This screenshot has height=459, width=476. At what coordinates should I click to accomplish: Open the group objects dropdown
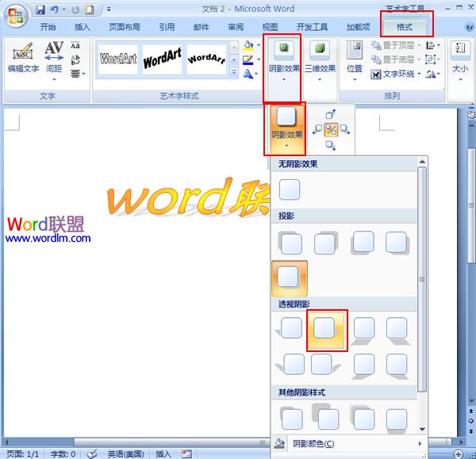click(x=433, y=59)
